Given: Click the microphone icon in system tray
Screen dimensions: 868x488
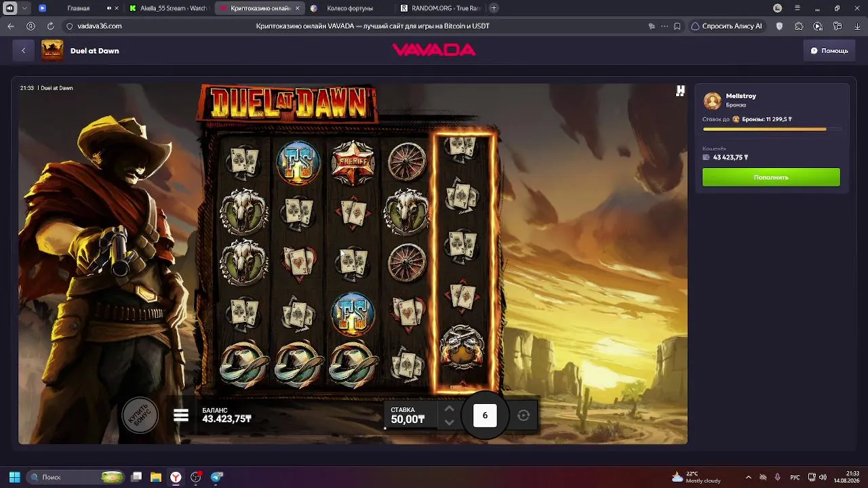Looking at the screenshot, I should [778, 477].
